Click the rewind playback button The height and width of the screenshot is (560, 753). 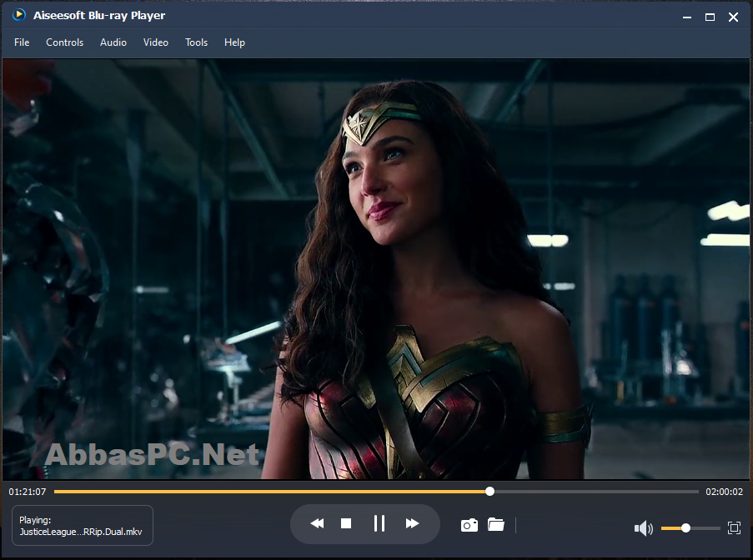pyautogui.click(x=317, y=523)
